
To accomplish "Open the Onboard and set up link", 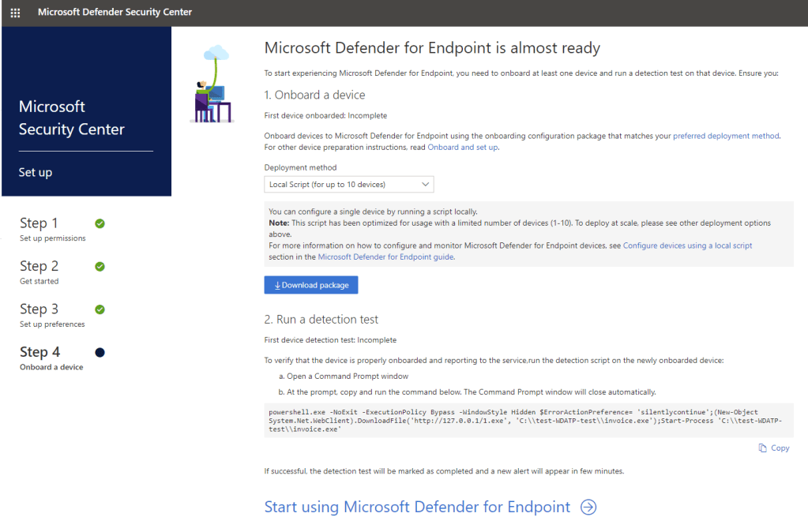I will coord(463,147).
